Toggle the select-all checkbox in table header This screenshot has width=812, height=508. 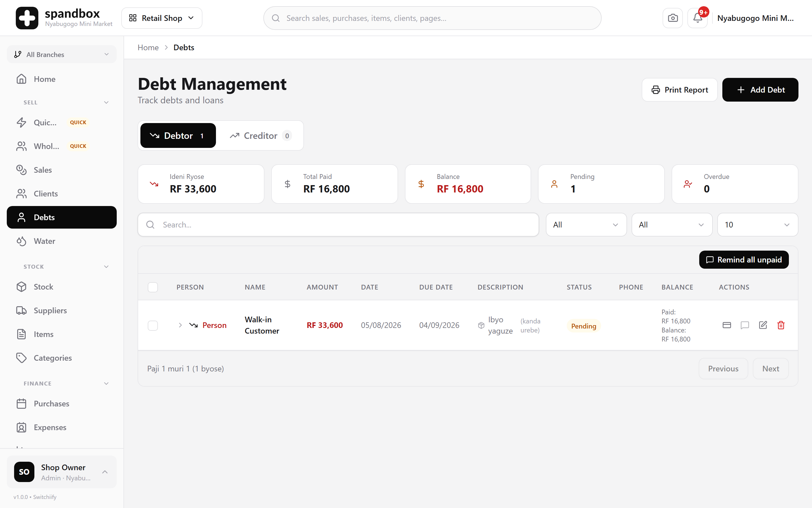pos(153,287)
